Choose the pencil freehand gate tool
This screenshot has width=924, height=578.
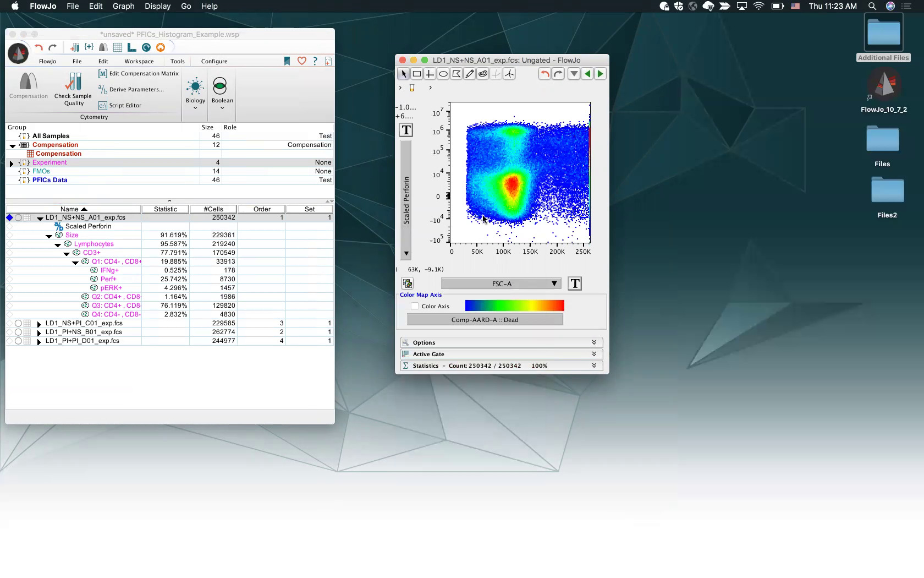coord(470,74)
